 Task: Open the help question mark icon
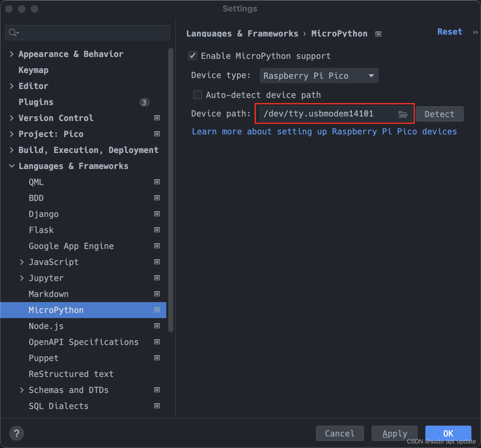tap(17, 433)
